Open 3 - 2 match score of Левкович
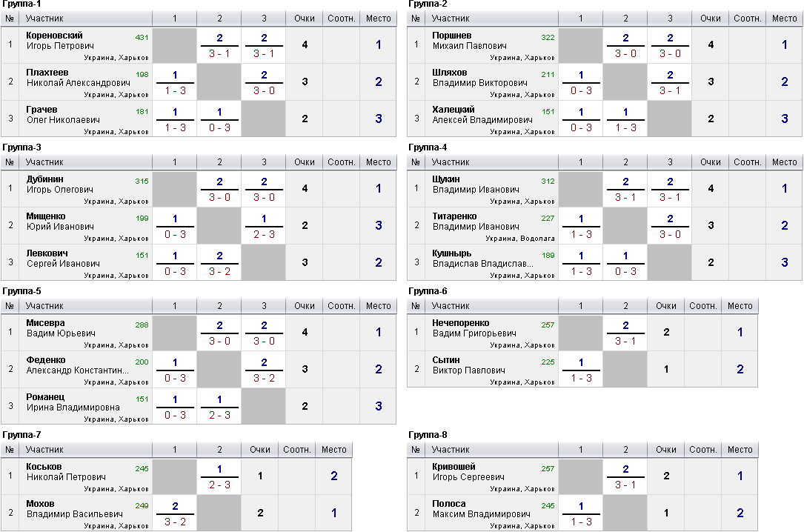Screen dimensions: 804x532 [219, 272]
